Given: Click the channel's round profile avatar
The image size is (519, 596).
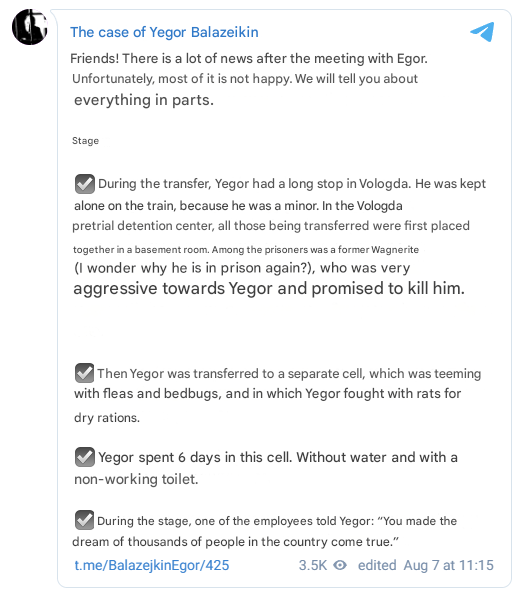Looking at the screenshot, I should [30, 27].
